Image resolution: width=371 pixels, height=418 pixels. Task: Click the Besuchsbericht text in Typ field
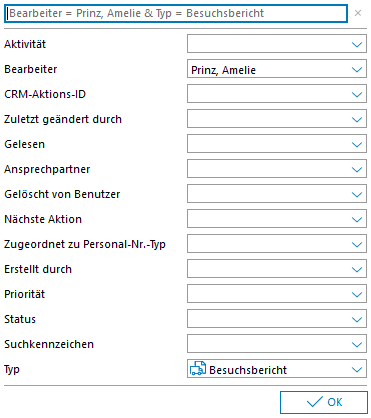[x=248, y=370]
